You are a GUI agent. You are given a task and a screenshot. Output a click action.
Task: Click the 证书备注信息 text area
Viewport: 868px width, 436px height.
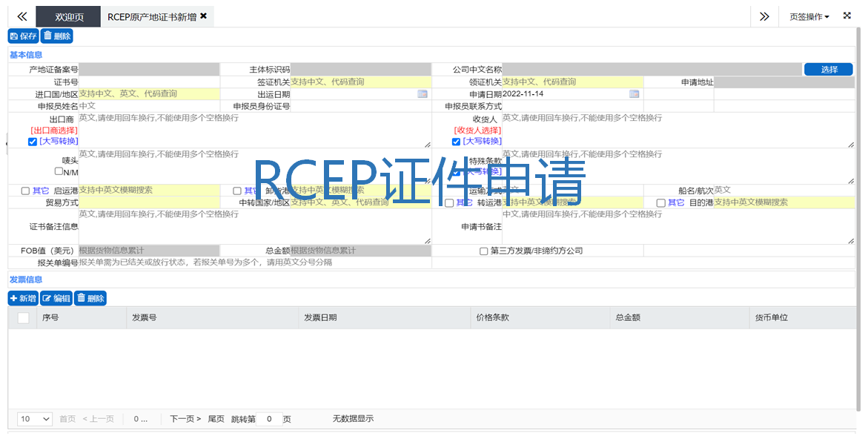click(255, 227)
